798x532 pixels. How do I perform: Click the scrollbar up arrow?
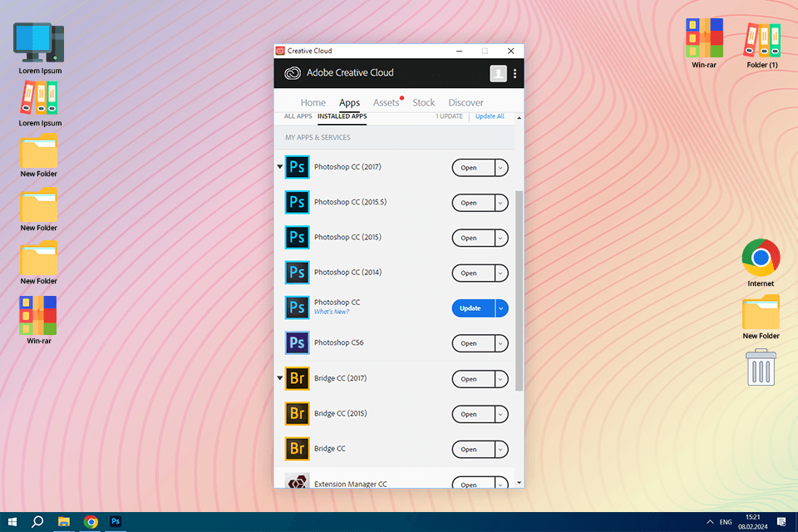(519, 117)
